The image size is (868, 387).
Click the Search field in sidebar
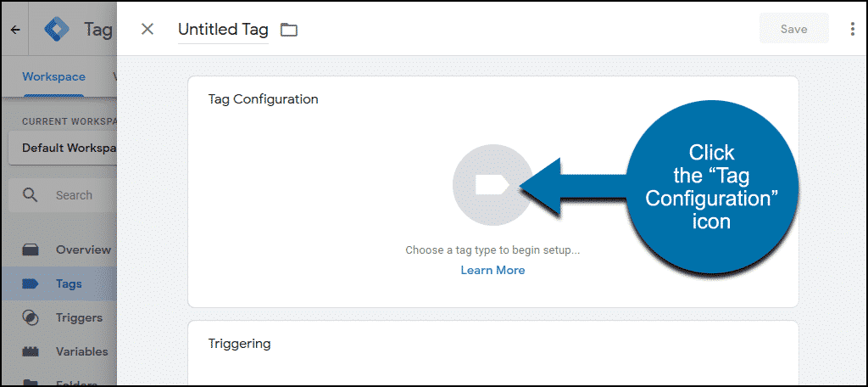[x=74, y=195]
